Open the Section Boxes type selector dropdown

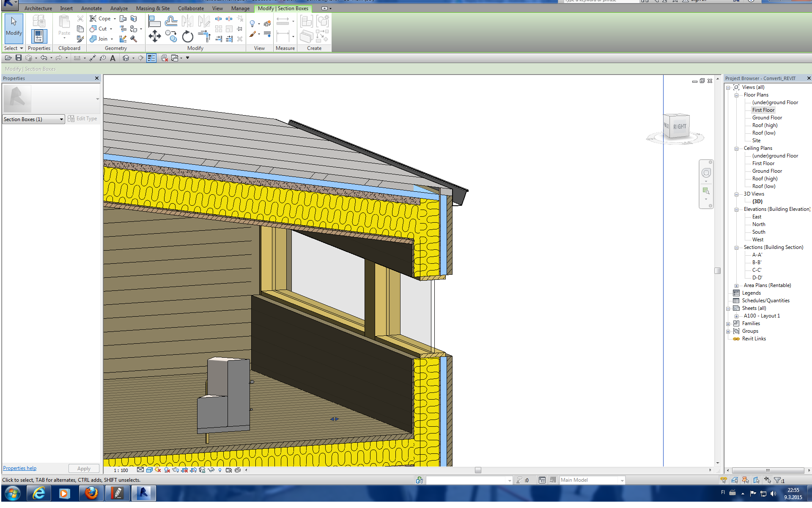click(61, 119)
